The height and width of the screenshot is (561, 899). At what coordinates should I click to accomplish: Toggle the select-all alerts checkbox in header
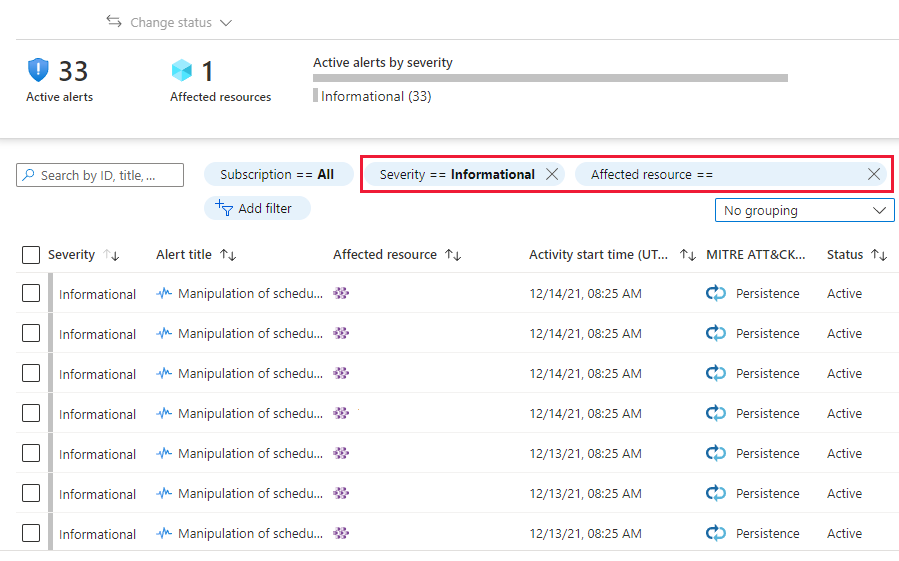31,255
